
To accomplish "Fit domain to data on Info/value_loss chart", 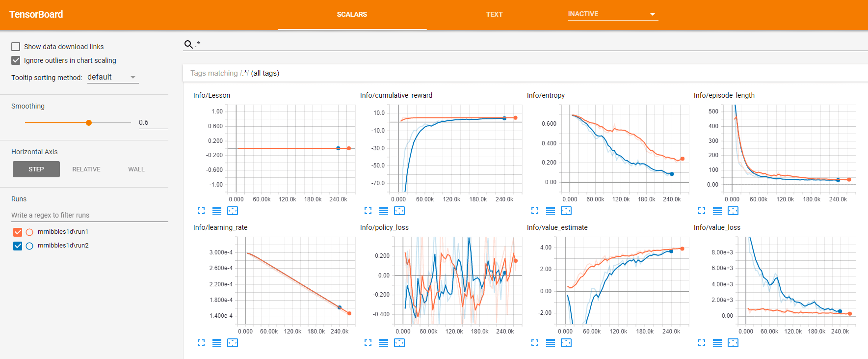I will (x=733, y=343).
